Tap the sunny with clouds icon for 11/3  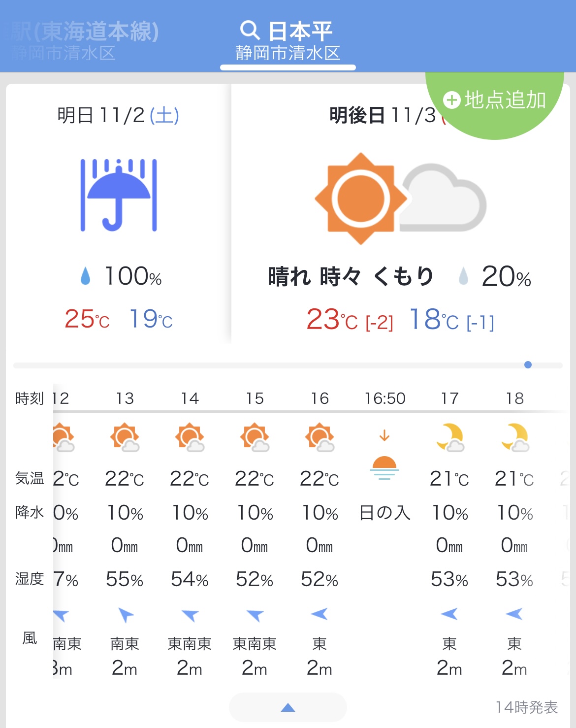click(400, 199)
